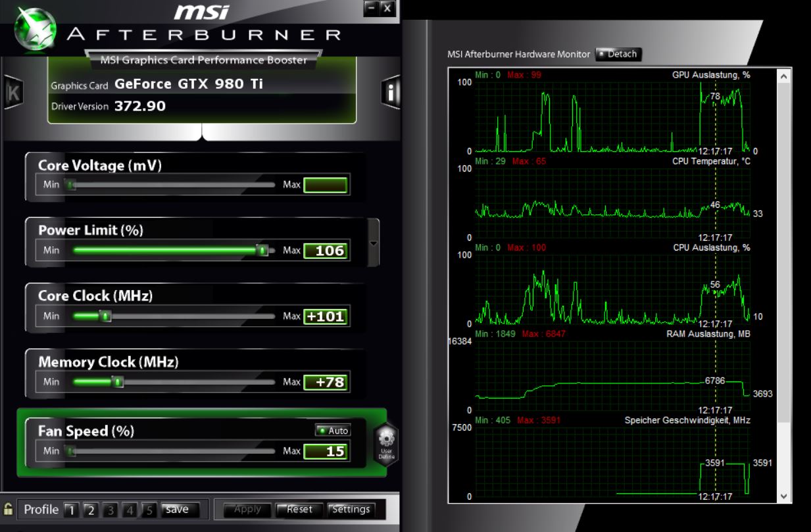Click the hardware monitor vertical scrollbar thumb
The width and height of the screenshot is (811, 532).
(783, 254)
